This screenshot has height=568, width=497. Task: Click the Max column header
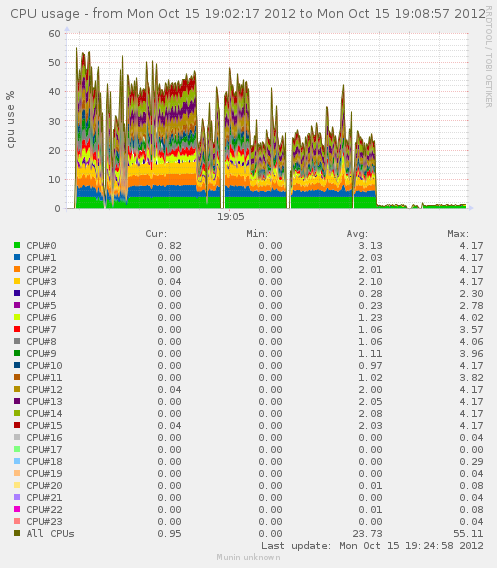[x=458, y=234]
